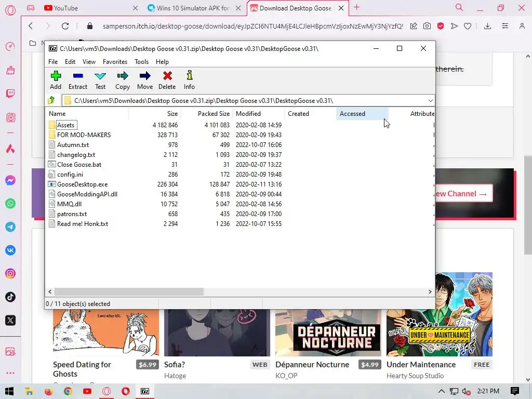Open Instagram in the Opera sidebar
The width and height of the screenshot is (532, 399).
[10, 274]
